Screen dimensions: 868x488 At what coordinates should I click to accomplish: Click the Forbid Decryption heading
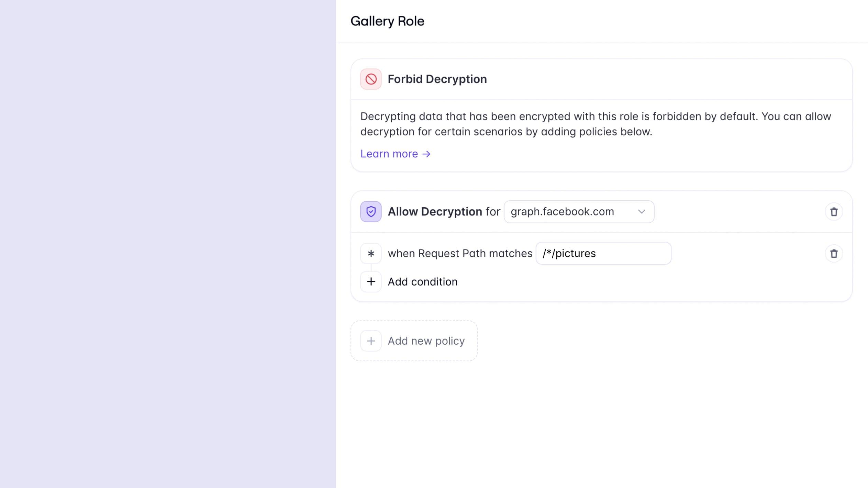tap(437, 79)
